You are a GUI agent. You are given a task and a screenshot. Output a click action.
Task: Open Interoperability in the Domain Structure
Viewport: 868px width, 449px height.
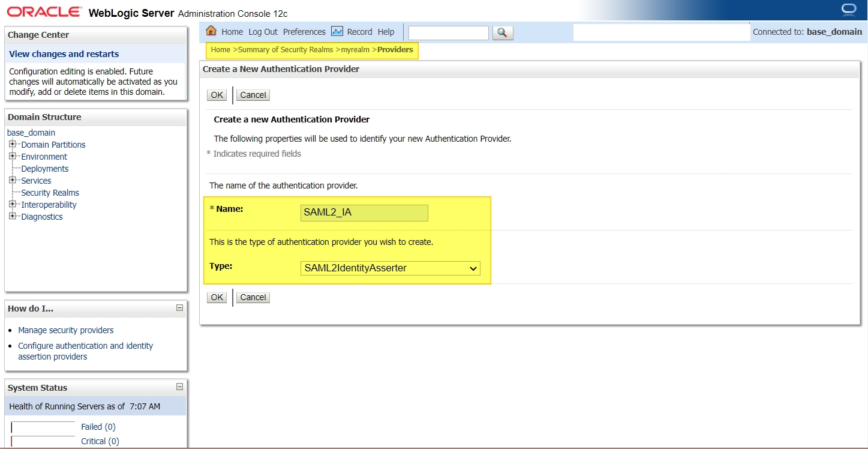pos(49,205)
